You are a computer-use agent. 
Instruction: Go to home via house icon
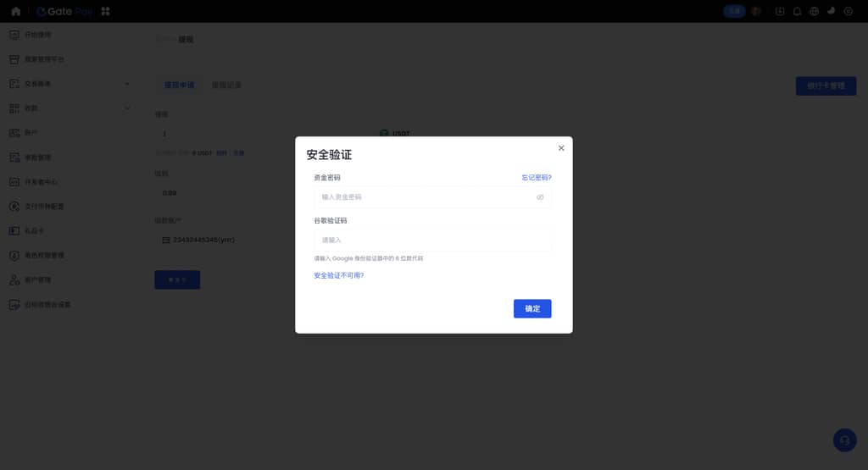tap(15, 11)
